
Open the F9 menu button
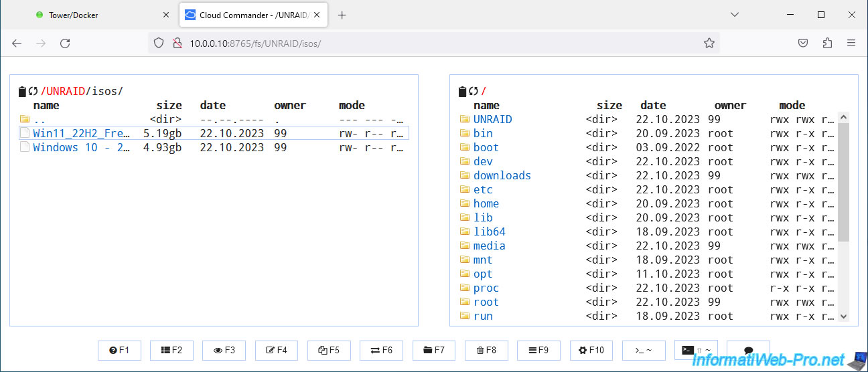[x=538, y=350]
